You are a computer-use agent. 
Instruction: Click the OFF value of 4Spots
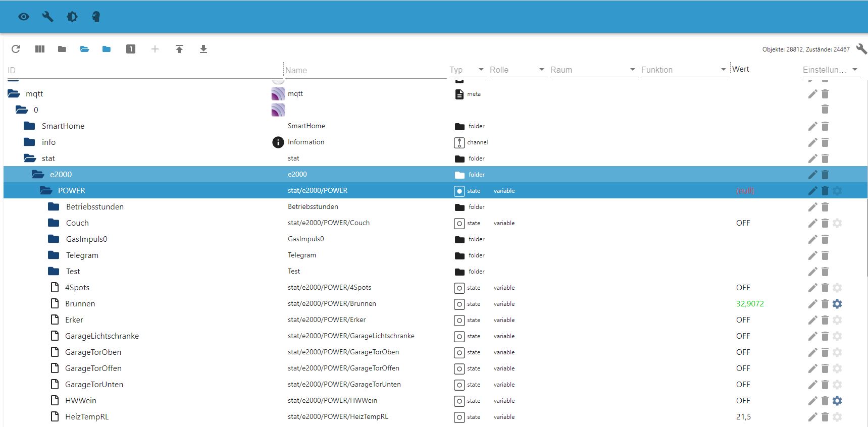(x=743, y=288)
